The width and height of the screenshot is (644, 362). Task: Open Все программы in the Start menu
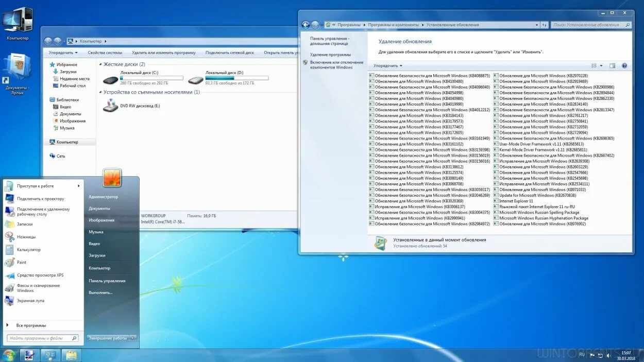click(x=31, y=325)
